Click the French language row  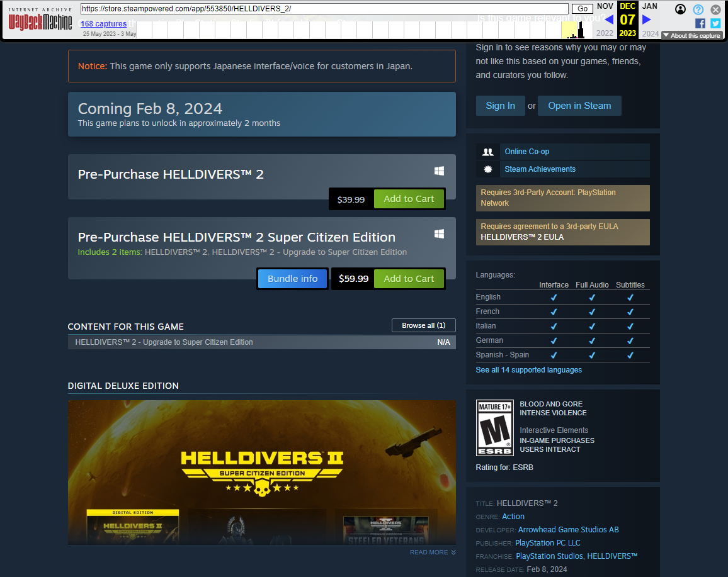[563, 311]
